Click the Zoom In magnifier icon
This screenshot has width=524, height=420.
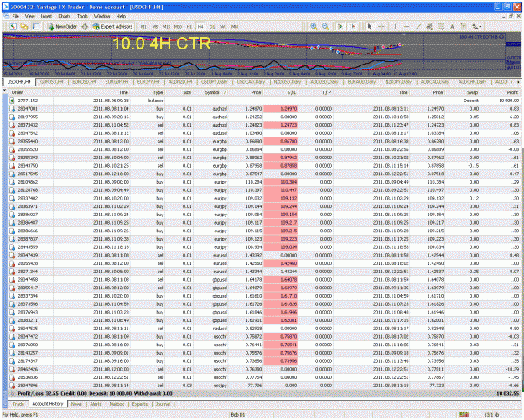314,26
